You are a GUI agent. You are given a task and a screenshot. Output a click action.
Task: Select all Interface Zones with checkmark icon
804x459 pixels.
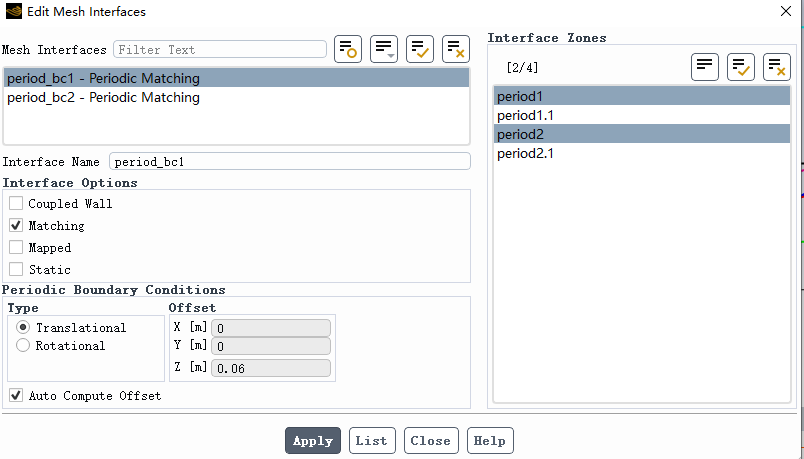pyautogui.click(x=741, y=67)
